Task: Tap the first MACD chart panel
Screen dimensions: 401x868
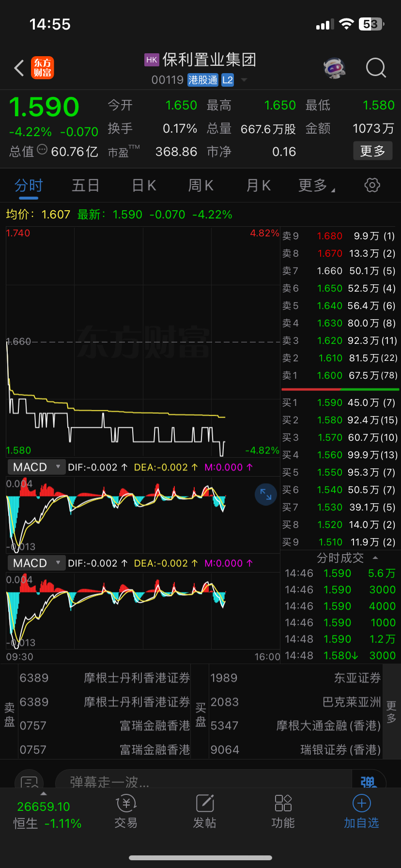Action: [x=143, y=514]
